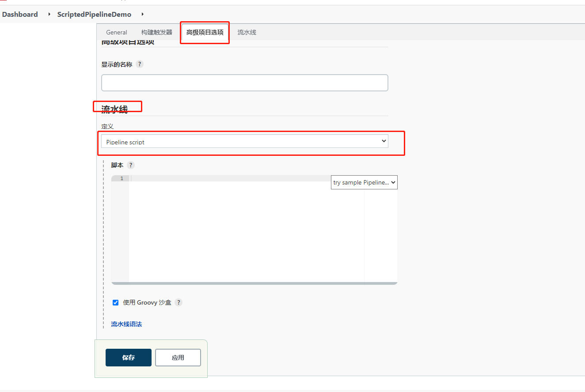Open help icon for Groovy 沙盒

point(179,302)
